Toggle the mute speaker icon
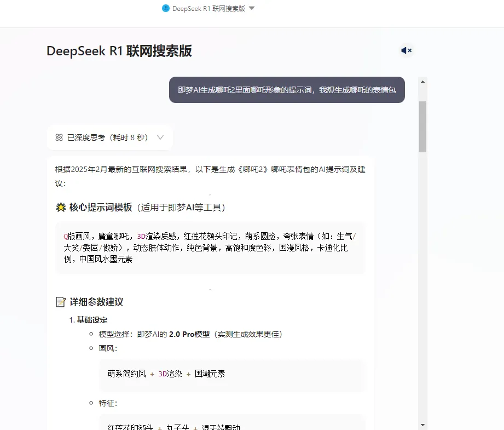 coord(406,50)
